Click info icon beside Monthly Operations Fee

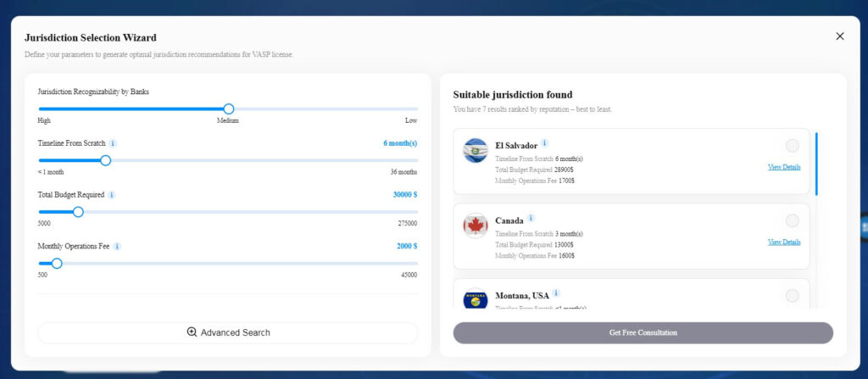tap(117, 247)
